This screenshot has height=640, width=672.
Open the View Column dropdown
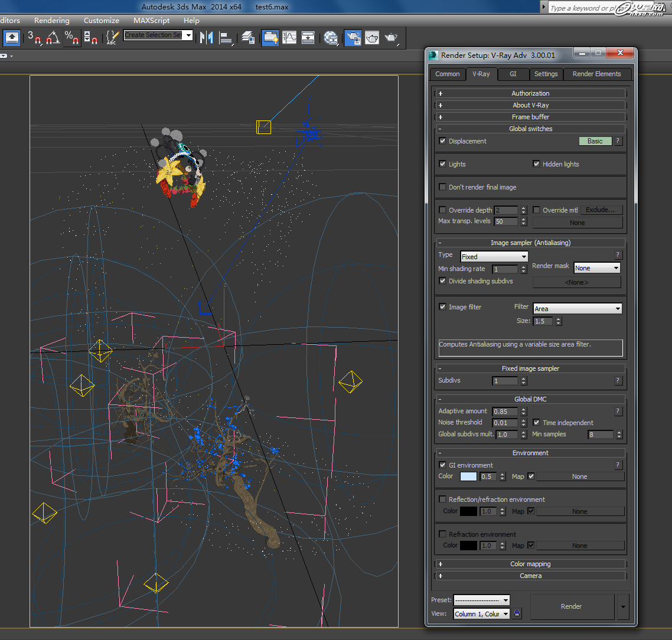point(482,614)
